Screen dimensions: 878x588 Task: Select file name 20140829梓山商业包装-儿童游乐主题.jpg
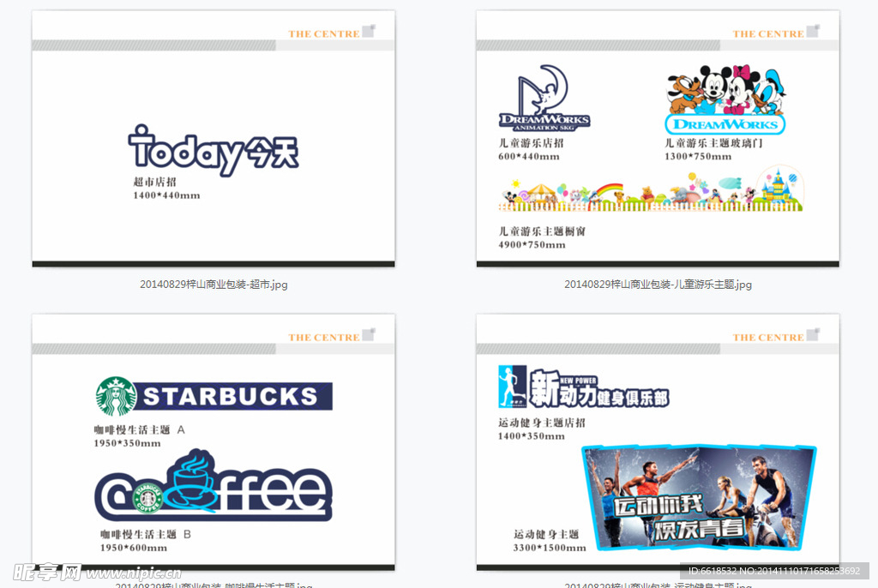click(658, 285)
